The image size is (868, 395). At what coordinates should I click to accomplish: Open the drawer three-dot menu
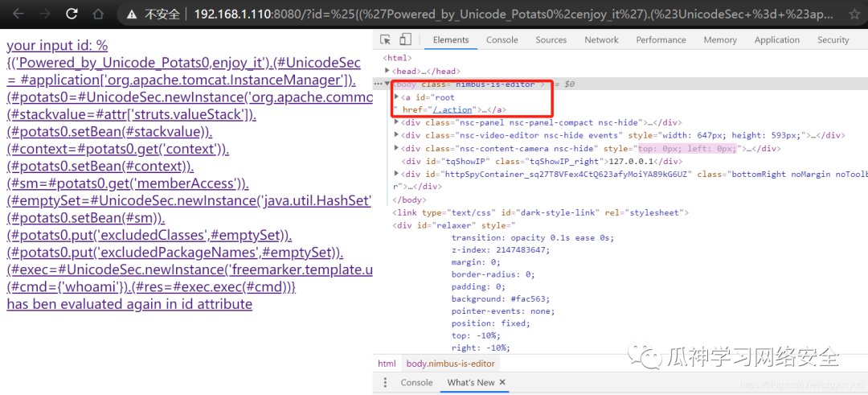click(x=385, y=383)
